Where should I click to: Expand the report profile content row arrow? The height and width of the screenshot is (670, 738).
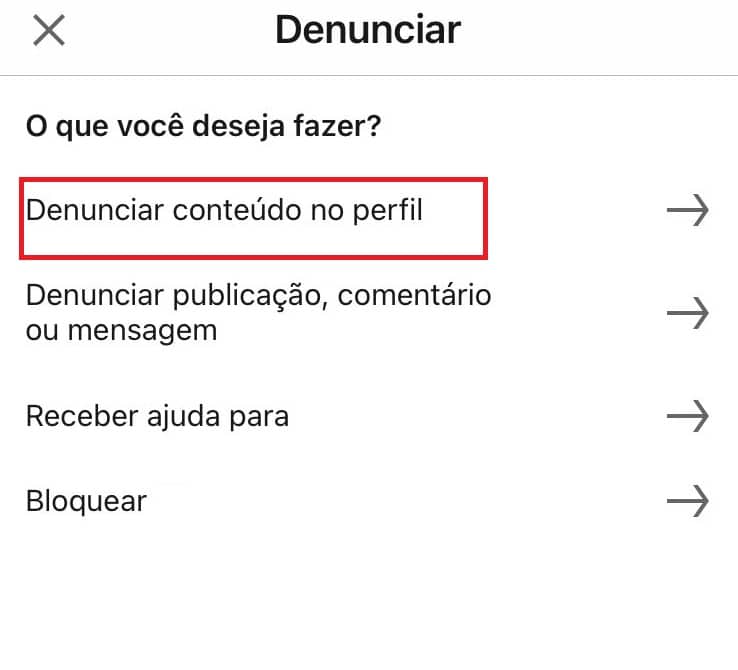(688, 210)
